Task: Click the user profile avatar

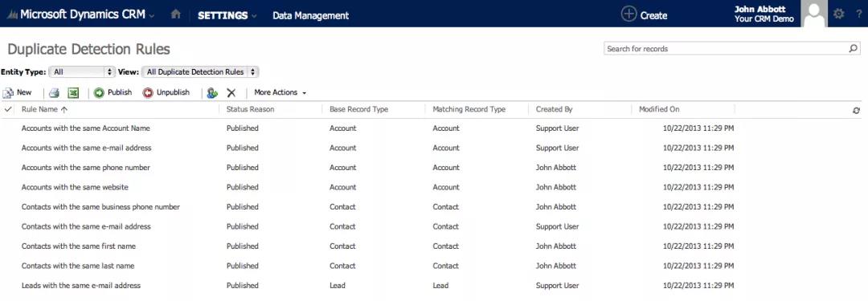Action: (x=814, y=14)
